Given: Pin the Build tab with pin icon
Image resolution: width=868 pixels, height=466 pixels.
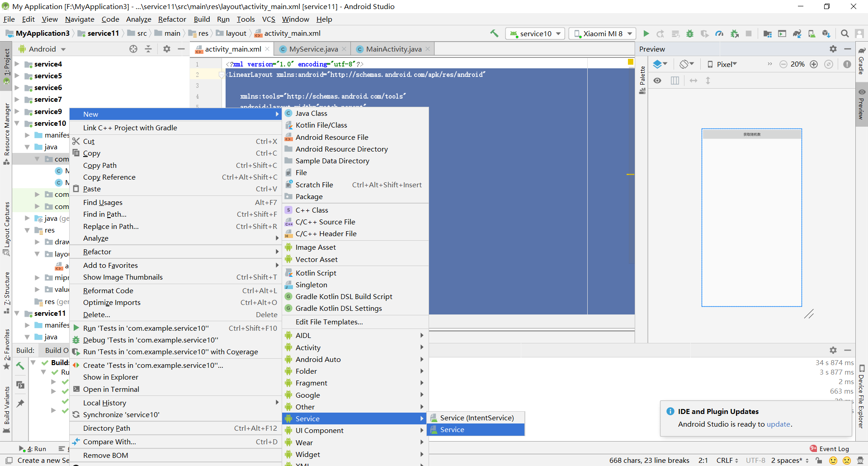Looking at the screenshot, I should (x=20, y=403).
